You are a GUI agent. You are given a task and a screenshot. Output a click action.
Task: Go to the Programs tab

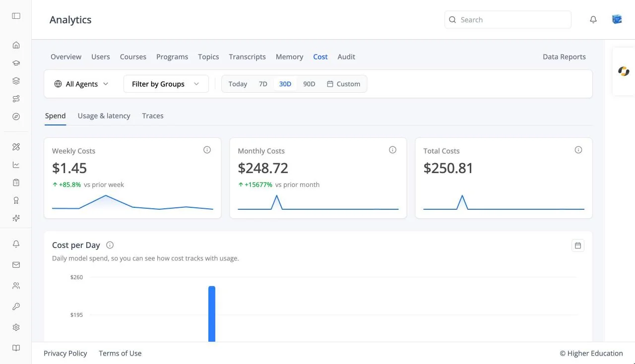(x=172, y=57)
